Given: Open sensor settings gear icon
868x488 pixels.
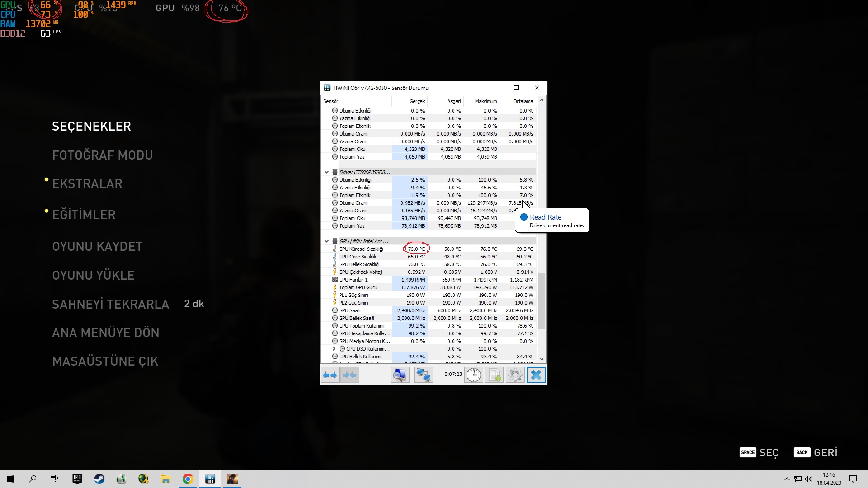Looking at the screenshot, I should 515,375.
